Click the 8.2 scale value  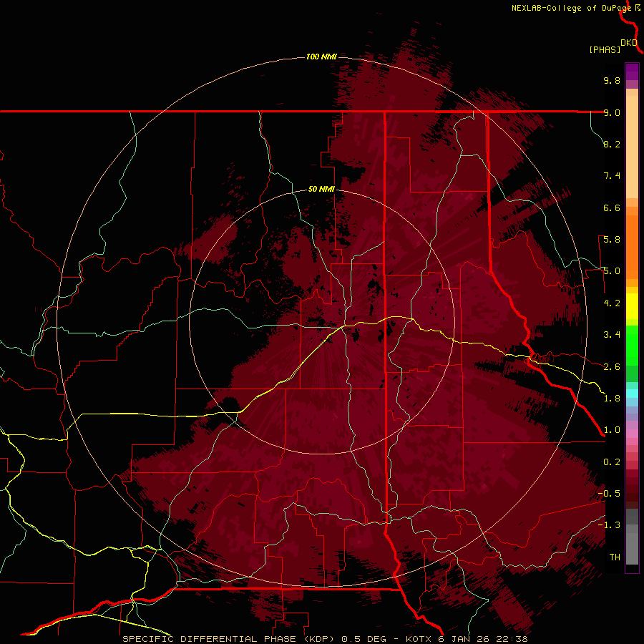pos(612,144)
